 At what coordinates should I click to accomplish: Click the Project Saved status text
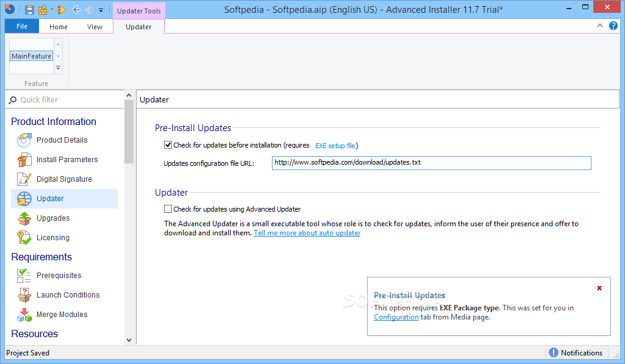(x=27, y=353)
